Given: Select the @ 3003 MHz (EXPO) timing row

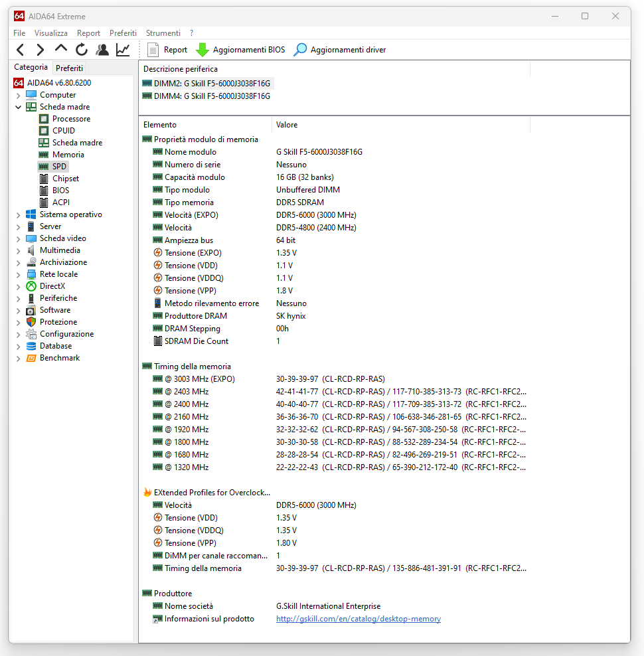Looking at the screenshot, I should [x=335, y=379].
